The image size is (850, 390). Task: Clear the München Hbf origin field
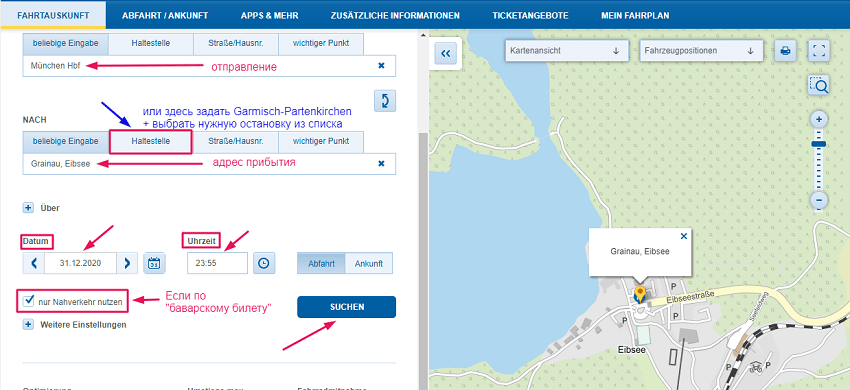click(x=381, y=66)
